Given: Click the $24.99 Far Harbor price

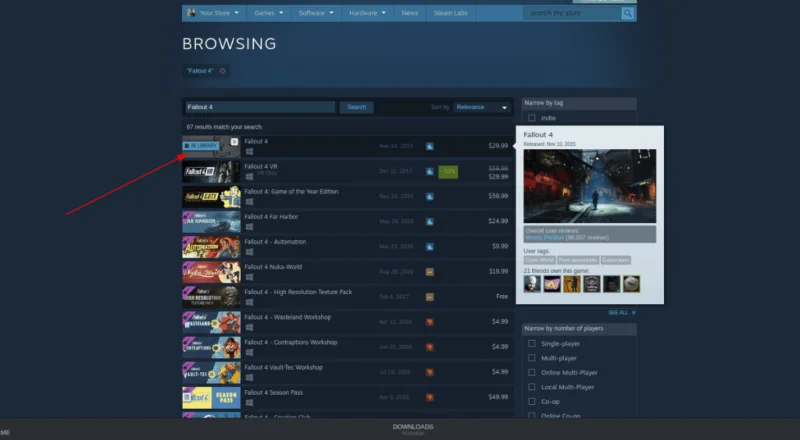Looking at the screenshot, I should click(498, 221).
